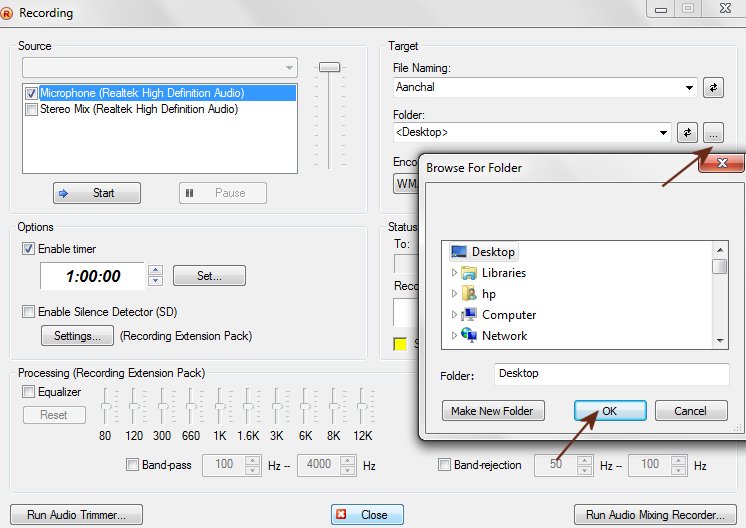Click Make New Folder button
This screenshot has width=746, height=528.
[x=493, y=411]
